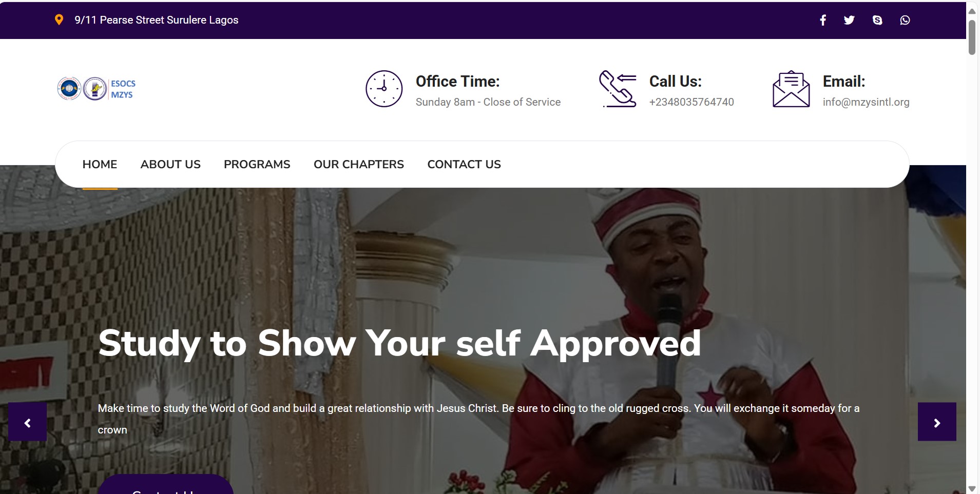Click the Office Time clock icon
Image resolution: width=980 pixels, height=494 pixels.
point(384,89)
